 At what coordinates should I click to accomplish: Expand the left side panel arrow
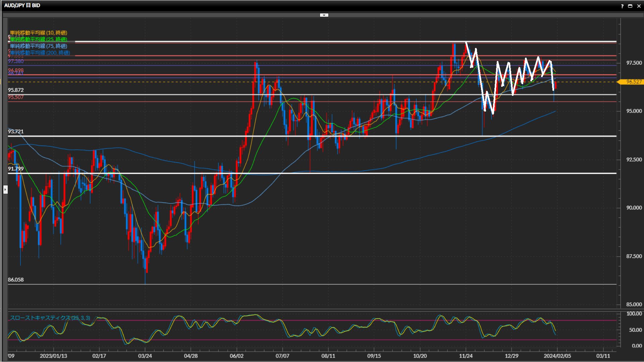(5, 190)
